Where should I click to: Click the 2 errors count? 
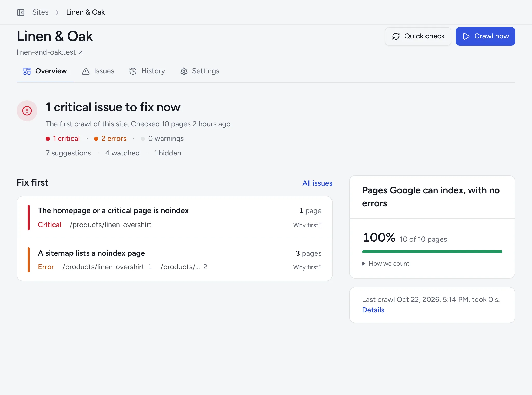pyautogui.click(x=110, y=139)
